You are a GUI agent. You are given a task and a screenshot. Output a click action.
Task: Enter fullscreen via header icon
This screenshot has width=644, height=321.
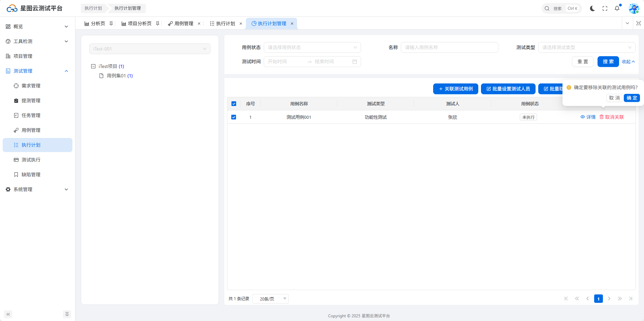605,8
